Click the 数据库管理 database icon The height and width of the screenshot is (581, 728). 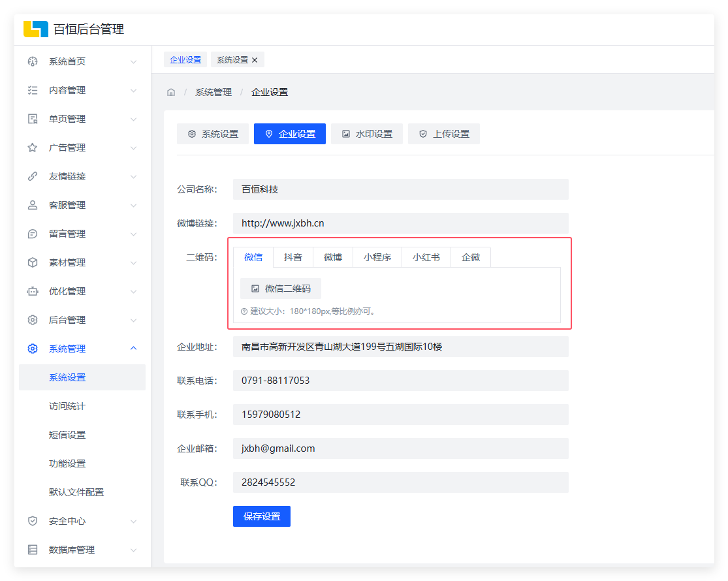click(x=32, y=549)
